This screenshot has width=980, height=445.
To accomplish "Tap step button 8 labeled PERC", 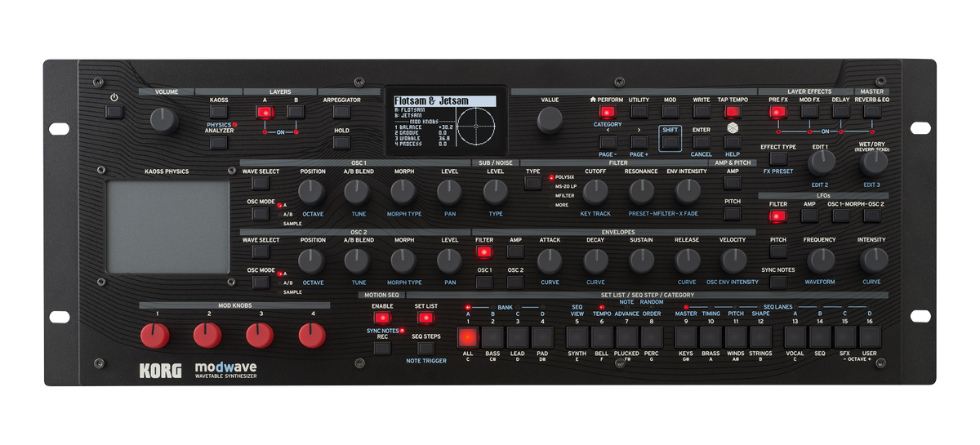I will click(x=652, y=337).
